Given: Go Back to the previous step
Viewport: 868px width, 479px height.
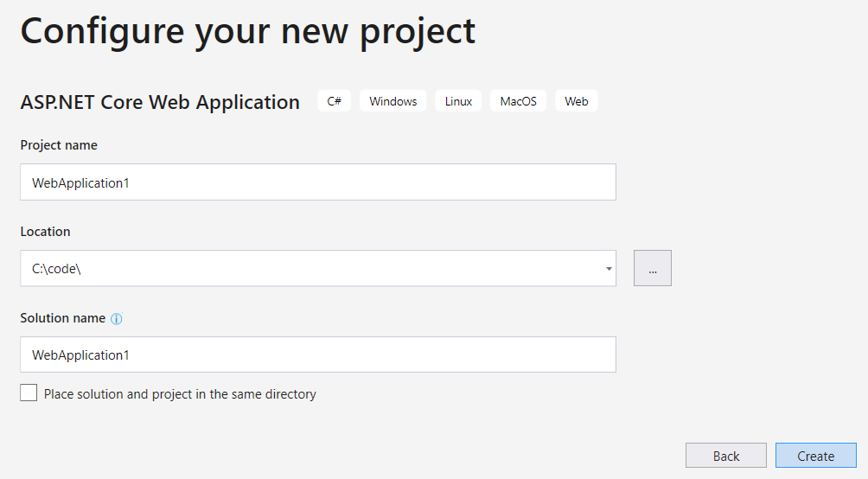Looking at the screenshot, I should click(x=725, y=456).
